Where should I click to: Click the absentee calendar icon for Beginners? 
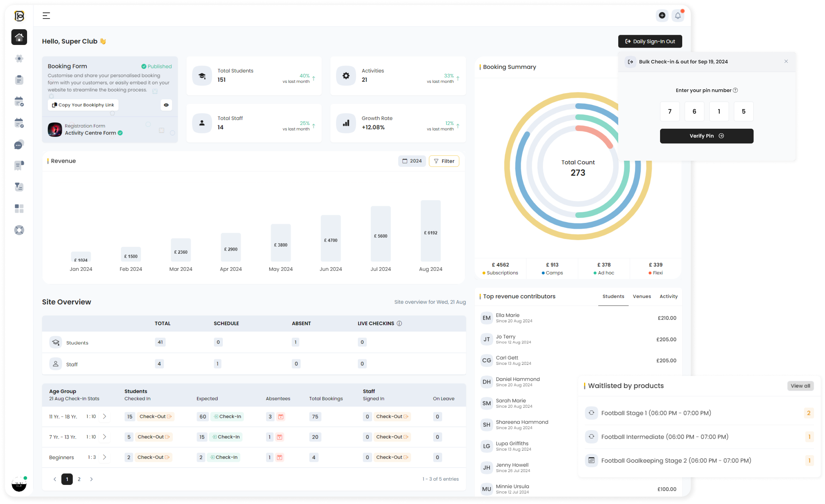click(x=280, y=458)
